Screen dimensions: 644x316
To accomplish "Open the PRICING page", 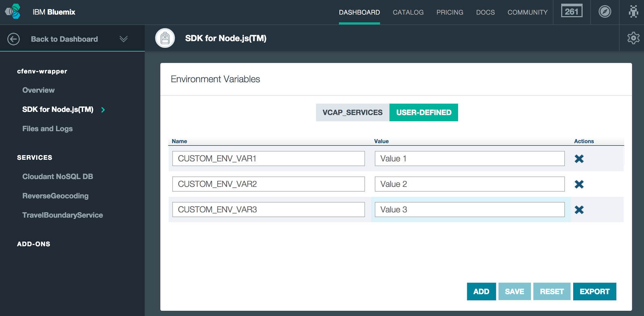I will pos(450,12).
